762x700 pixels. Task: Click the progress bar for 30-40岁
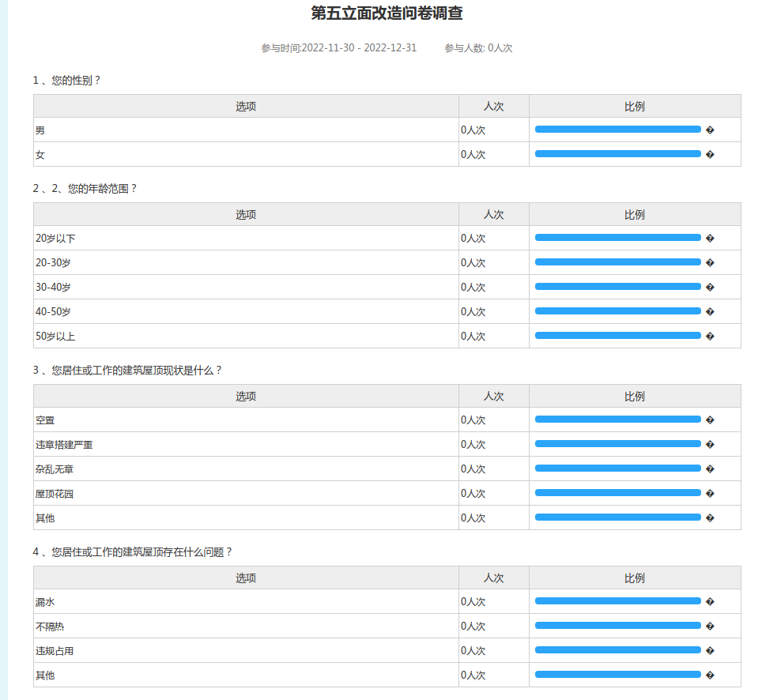tap(617, 287)
